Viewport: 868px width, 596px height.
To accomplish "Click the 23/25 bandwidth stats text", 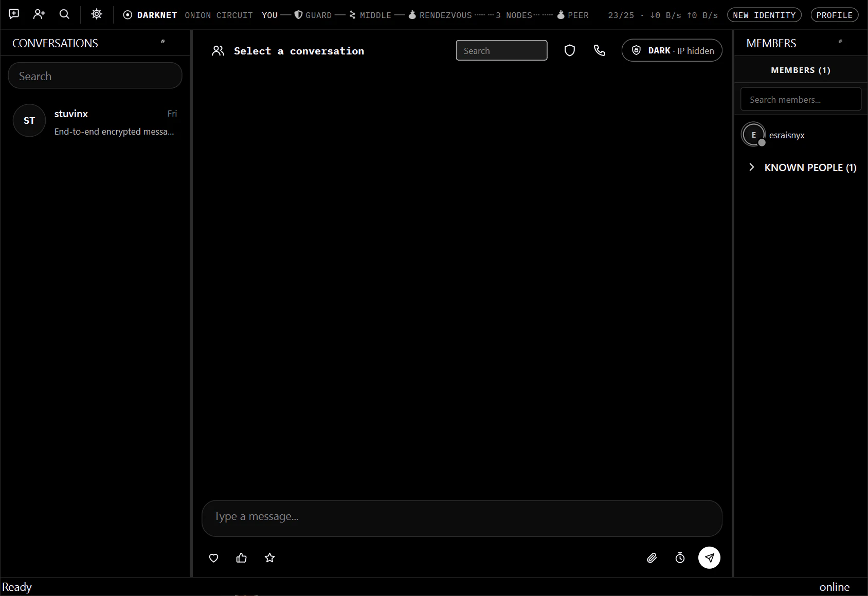I will tap(662, 15).
